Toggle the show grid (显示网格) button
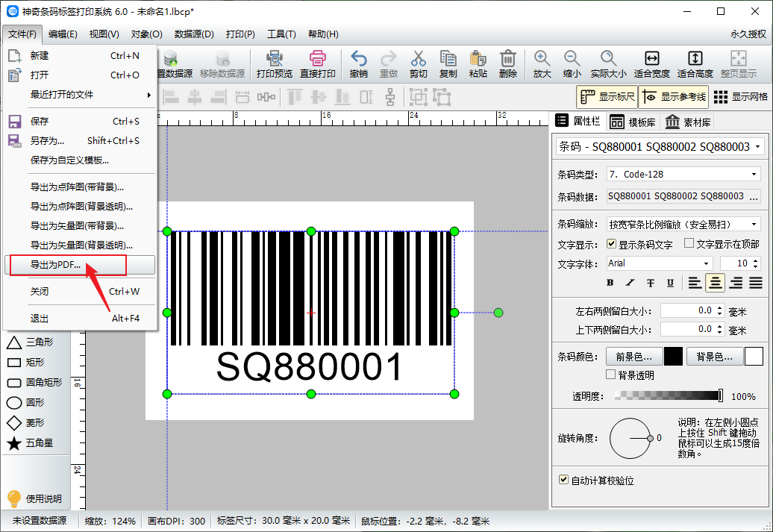This screenshot has width=773, height=532. [x=740, y=97]
